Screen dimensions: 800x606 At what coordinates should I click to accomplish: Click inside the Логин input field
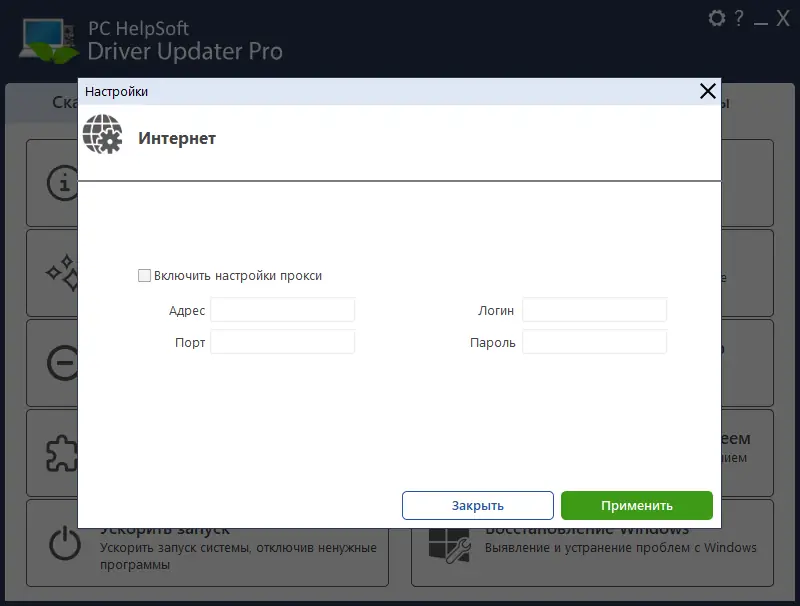[x=594, y=309]
